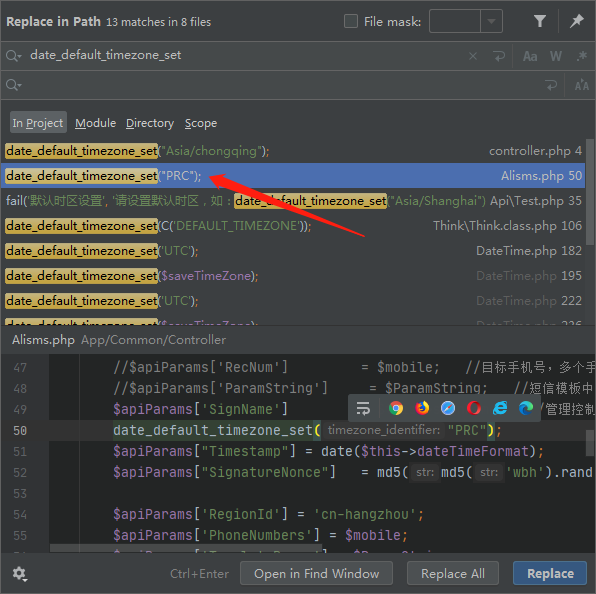Viewport: 596px width, 594px height.
Task: Click the soft-wrap icon in preview toolbar
Action: pos(363,409)
